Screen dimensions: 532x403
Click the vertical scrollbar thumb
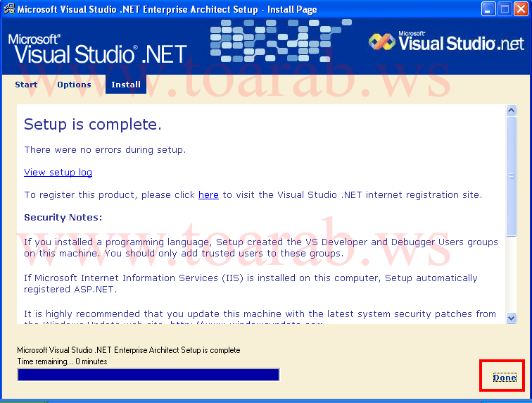click(512, 176)
